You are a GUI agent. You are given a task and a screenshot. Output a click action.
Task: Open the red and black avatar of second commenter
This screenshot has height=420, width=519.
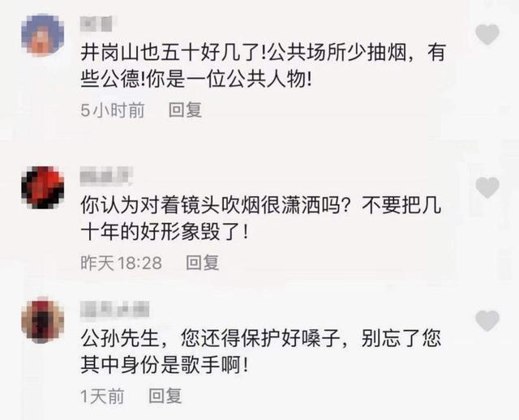(43, 187)
